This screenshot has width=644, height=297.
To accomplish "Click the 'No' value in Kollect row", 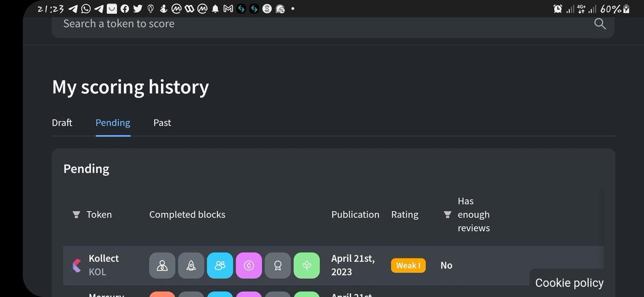I will click(447, 265).
